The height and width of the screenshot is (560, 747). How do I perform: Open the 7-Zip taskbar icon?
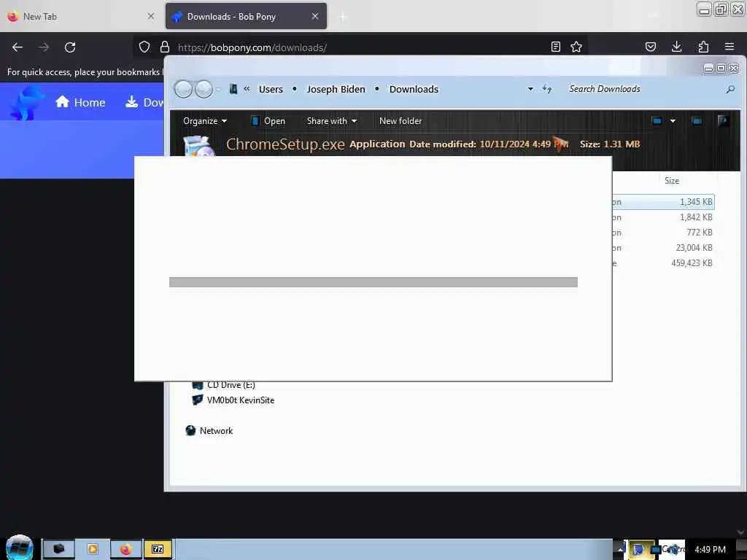pos(158,549)
